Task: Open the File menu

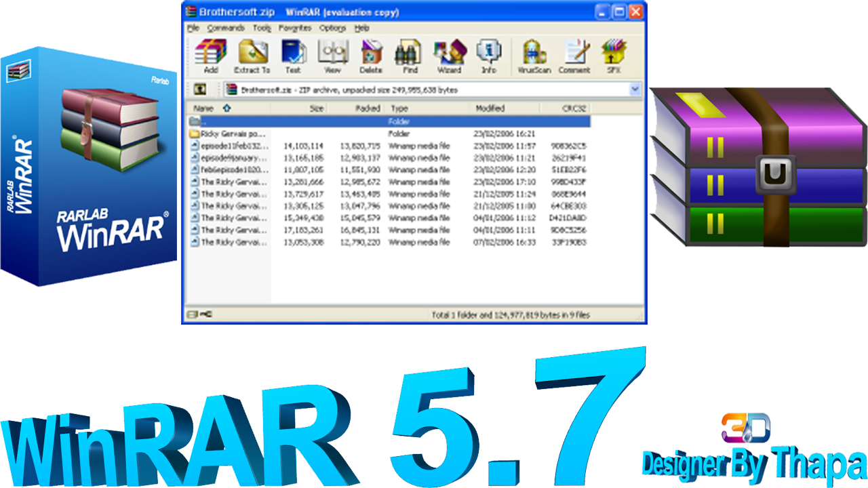Action: [x=193, y=28]
